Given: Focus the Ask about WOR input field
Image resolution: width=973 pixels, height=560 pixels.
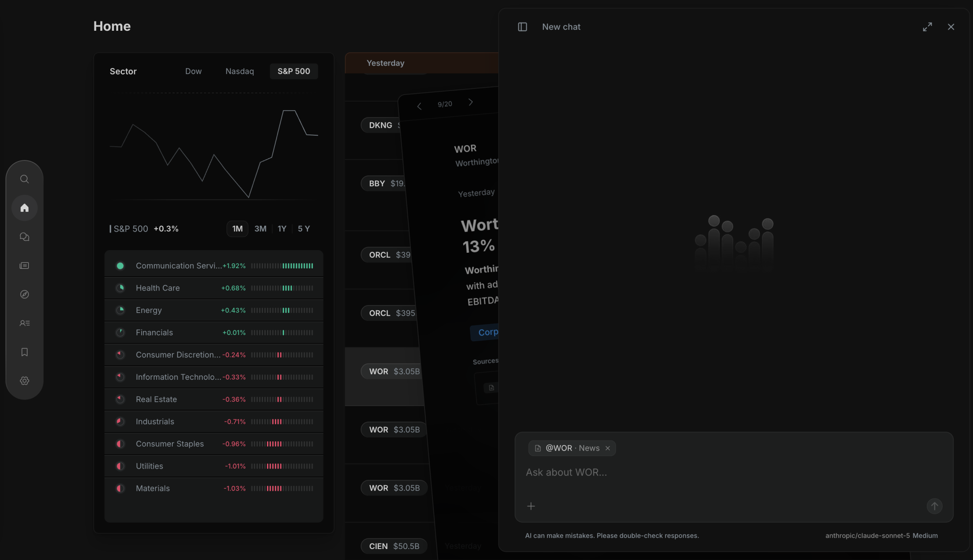Looking at the screenshot, I should (734, 473).
